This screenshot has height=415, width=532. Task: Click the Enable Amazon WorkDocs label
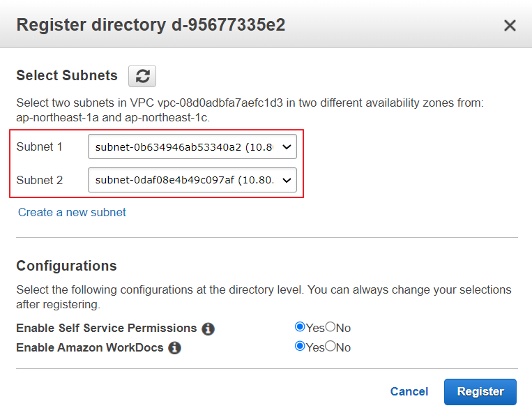[91, 347]
